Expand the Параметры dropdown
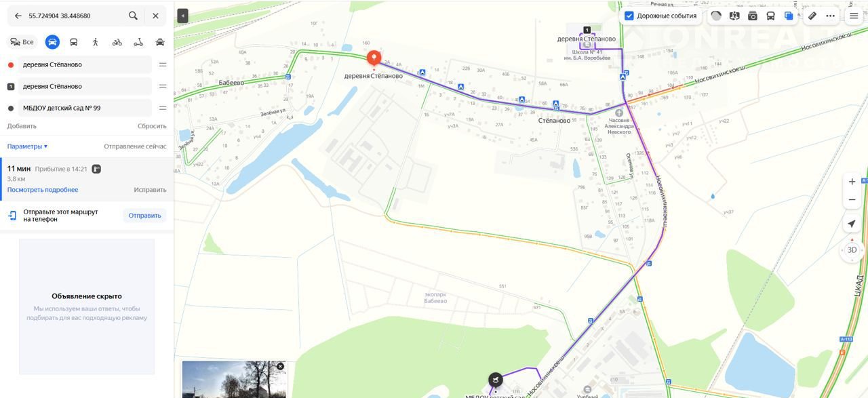 point(27,146)
